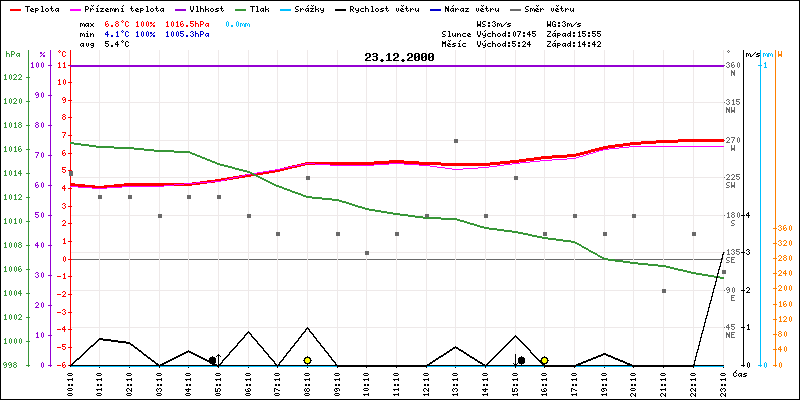Click the wind direction dot near 10:10
The image size is (800, 400).
coord(367,253)
